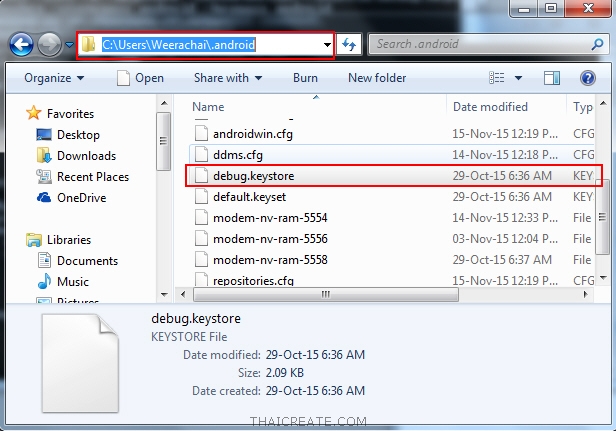This screenshot has height=431, width=616.
Task: Click the Desktop monitor icon
Action: click(x=44, y=134)
